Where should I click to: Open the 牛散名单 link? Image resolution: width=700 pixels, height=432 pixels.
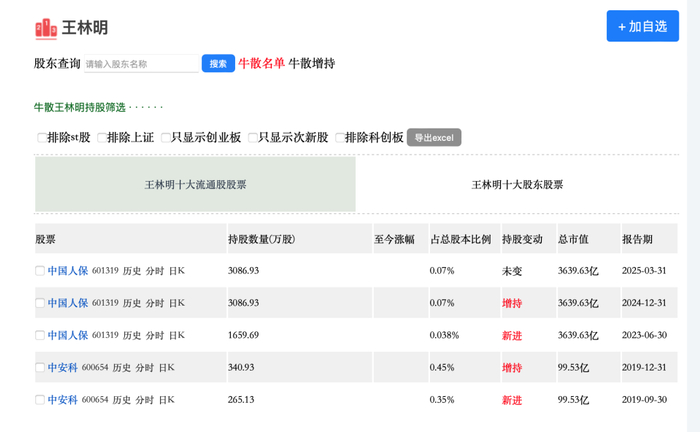(261, 64)
